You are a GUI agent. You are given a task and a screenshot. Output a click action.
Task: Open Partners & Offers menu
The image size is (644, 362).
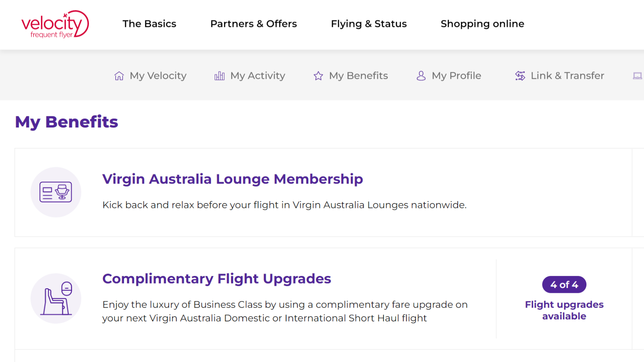point(254,24)
